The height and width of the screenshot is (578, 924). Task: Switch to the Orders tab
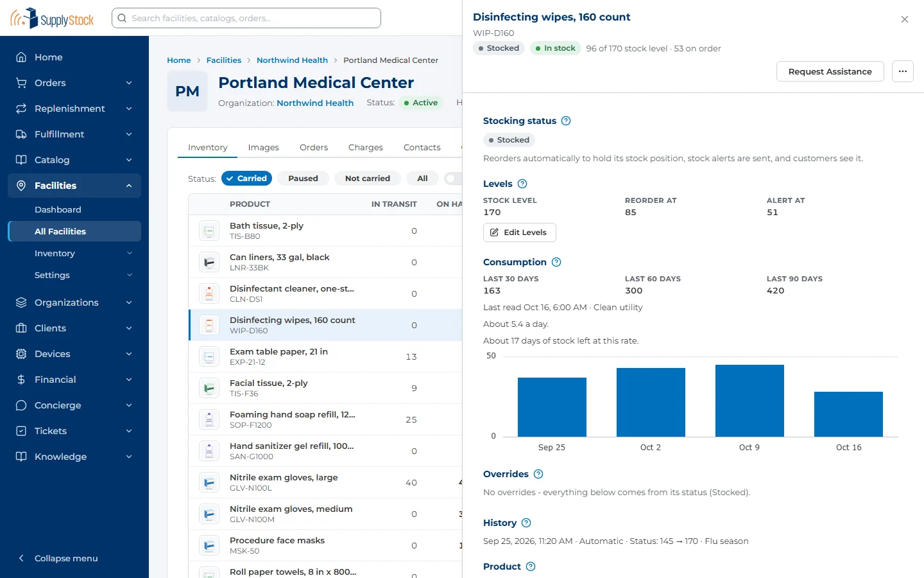tap(314, 147)
